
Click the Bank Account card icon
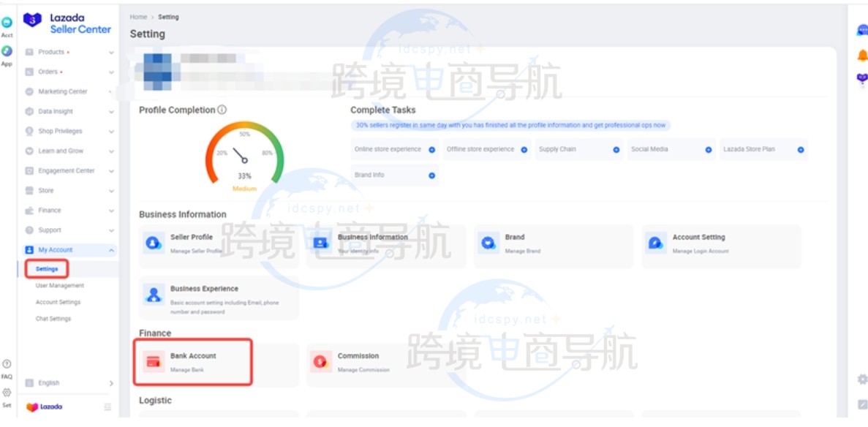click(x=154, y=361)
